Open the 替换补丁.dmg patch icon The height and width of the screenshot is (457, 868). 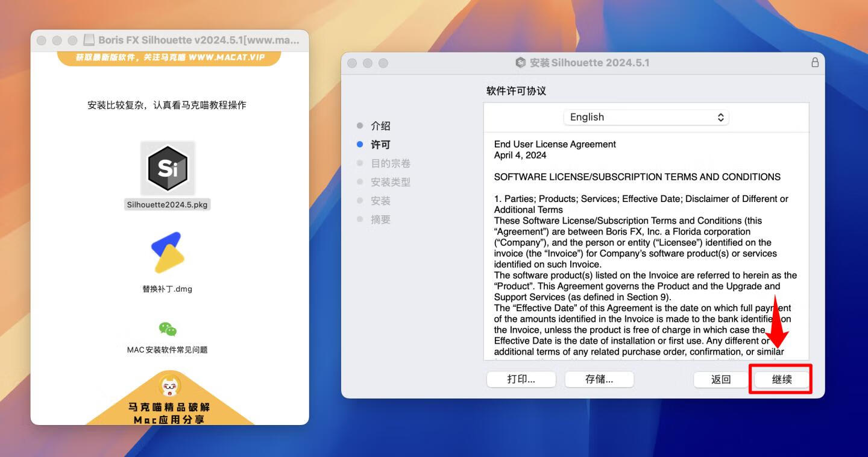(x=168, y=252)
